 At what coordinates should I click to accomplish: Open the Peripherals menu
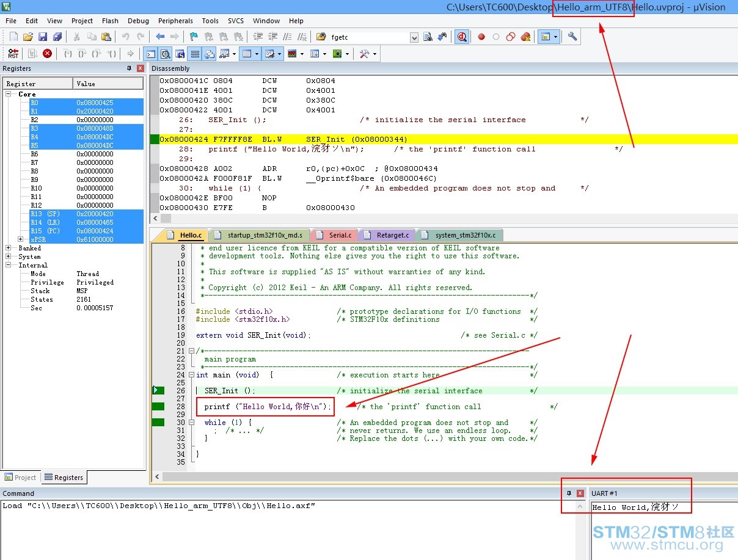175,21
